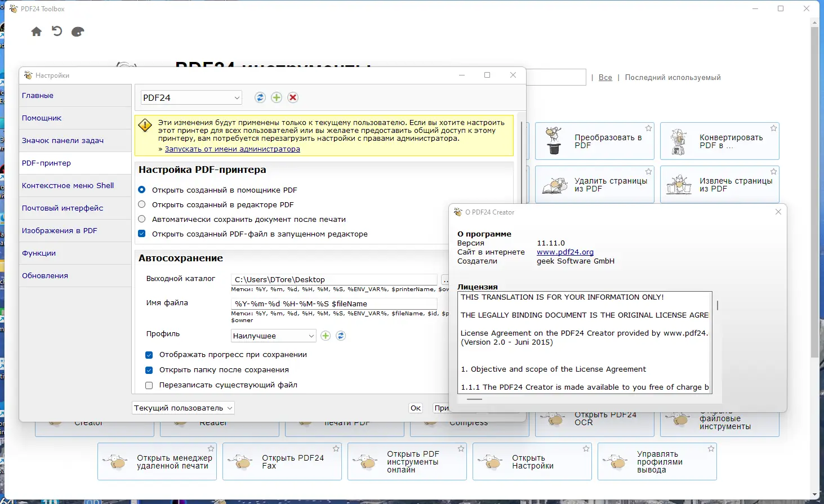
Task: Open the 'Преобразовать в PDF' tool tile
Action: coord(594,141)
